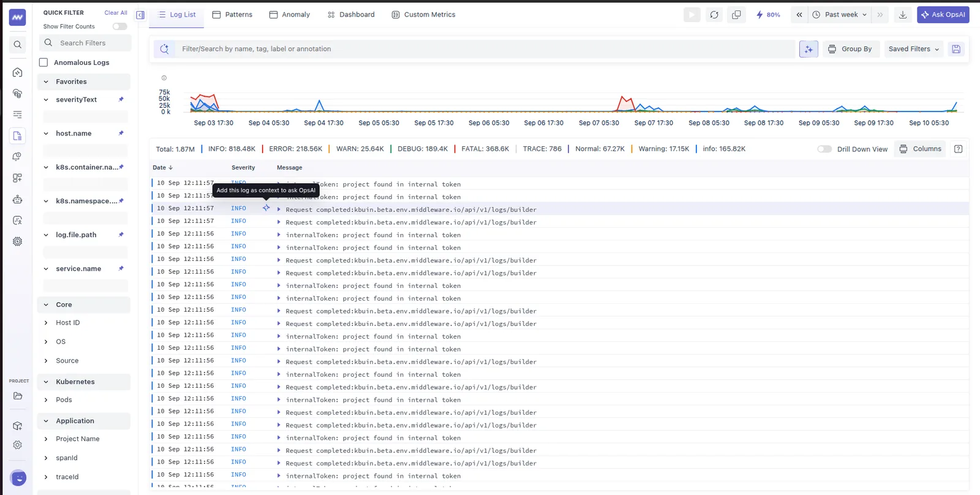Click the refresh logs icon
This screenshot has width=980, height=495.
click(714, 15)
